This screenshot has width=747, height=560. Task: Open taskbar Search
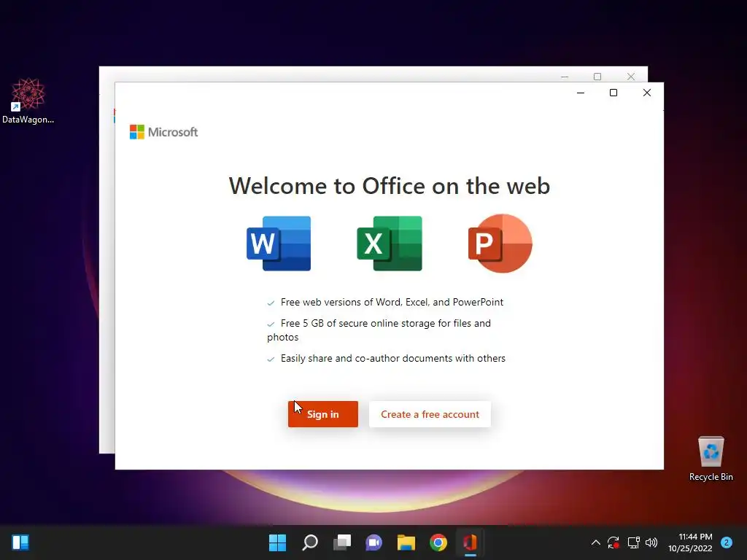pos(309,542)
